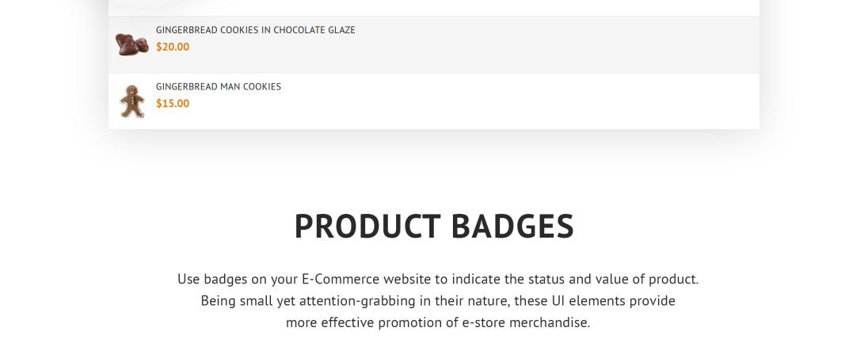Open Gingerbread Cookies in Chocolate Glaze product
This screenshot has width=868, height=339.
coord(255,30)
